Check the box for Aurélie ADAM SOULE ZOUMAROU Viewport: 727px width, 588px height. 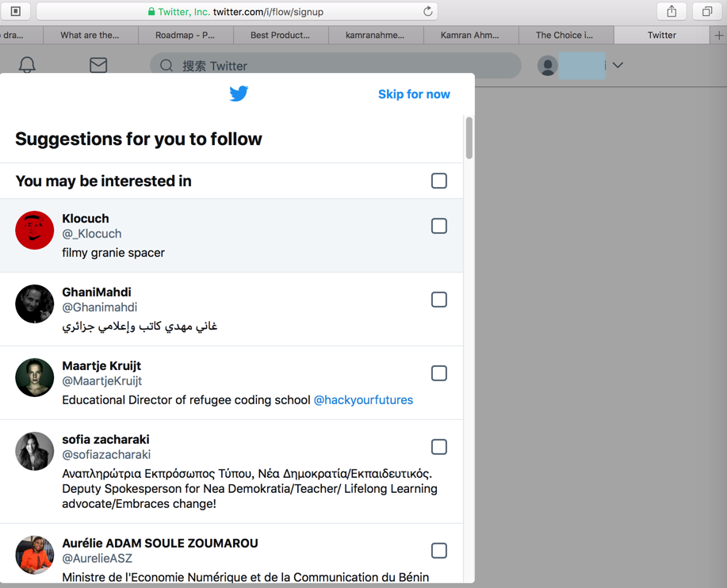click(439, 551)
